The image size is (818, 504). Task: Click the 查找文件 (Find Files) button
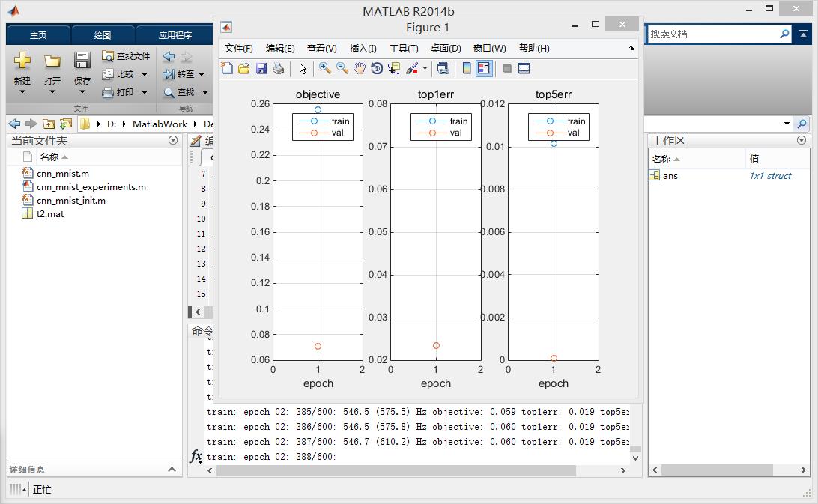pos(126,56)
